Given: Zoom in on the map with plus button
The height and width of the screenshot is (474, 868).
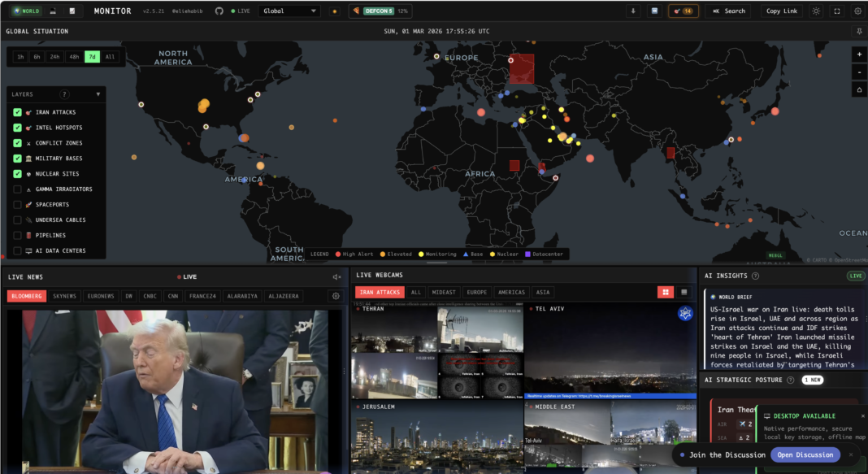Looking at the screenshot, I should (x=859, y=54).
